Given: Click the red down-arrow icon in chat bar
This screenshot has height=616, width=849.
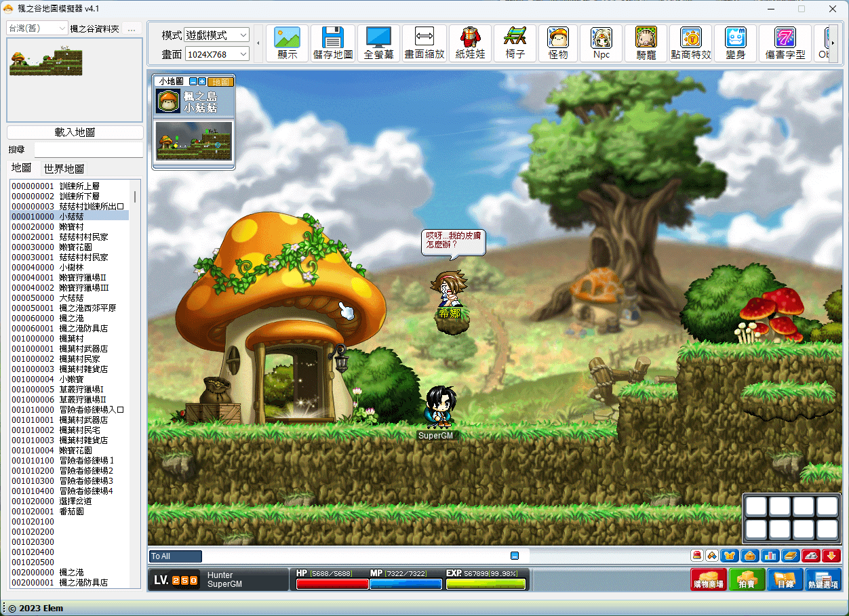Looking at the screenshot, I should click(831, 556).
